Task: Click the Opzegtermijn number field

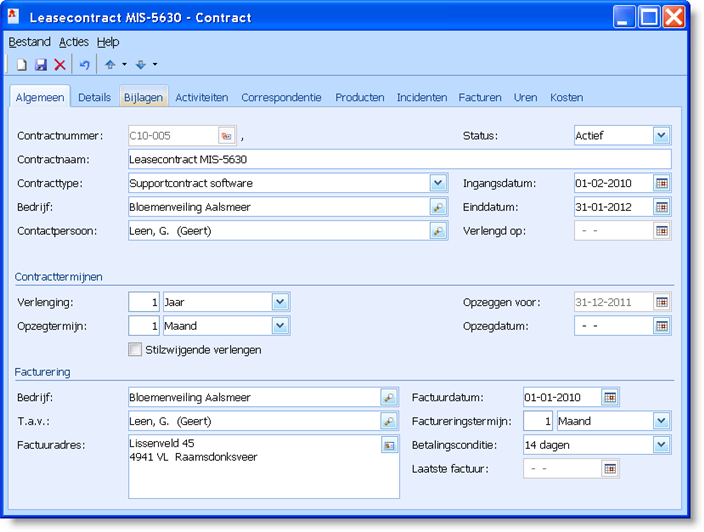Action: coord(144,326)
